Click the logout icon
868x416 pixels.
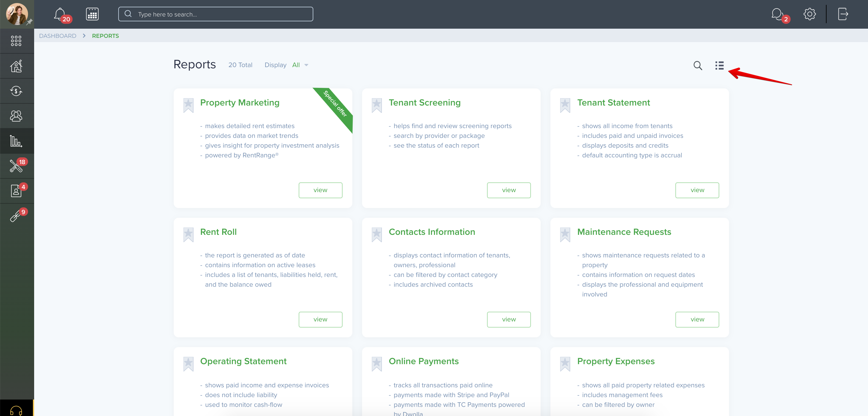point(843,14)
